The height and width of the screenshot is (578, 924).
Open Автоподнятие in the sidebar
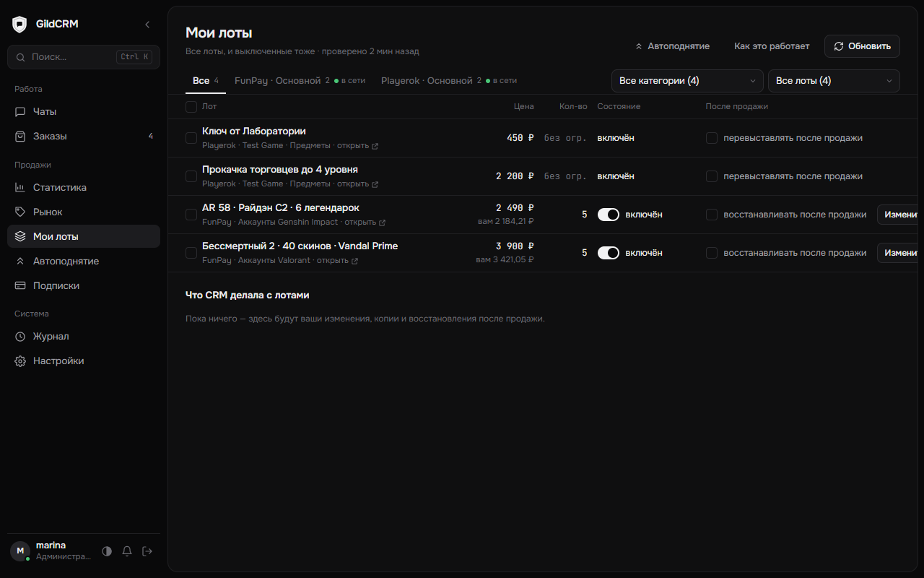pyautogui.click(x=84, y=262)
